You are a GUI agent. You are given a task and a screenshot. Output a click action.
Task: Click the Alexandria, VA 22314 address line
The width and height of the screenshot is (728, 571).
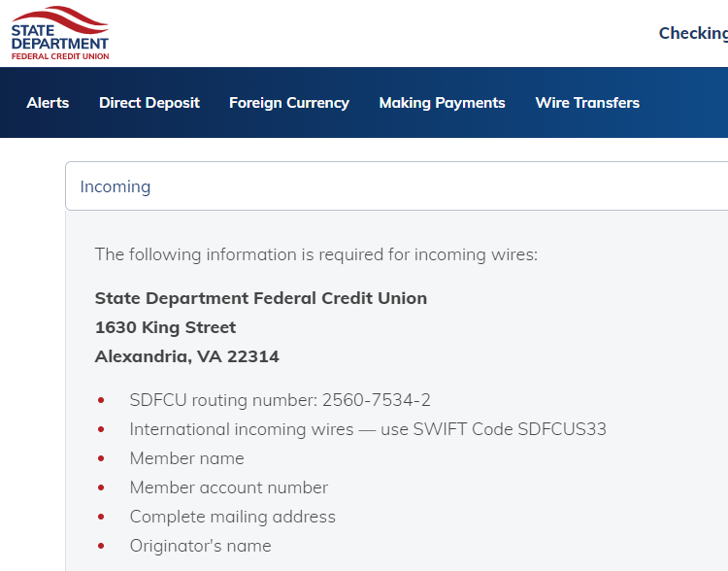click(186, 356)
